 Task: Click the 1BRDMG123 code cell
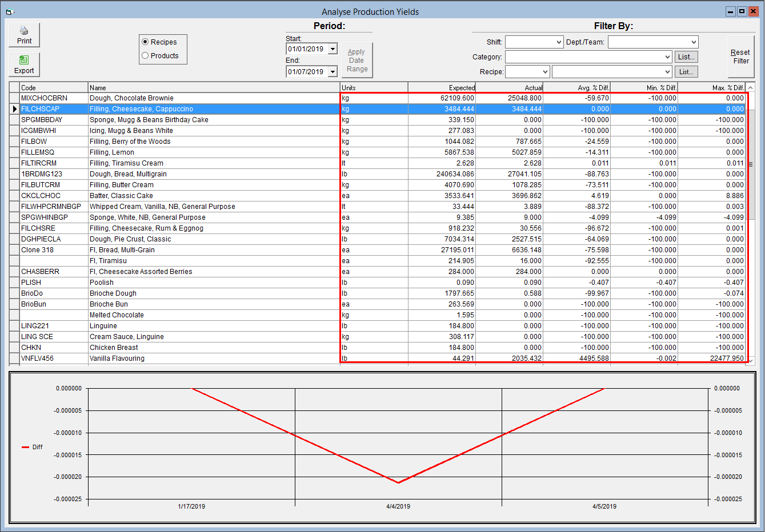[x=54, y=174]
